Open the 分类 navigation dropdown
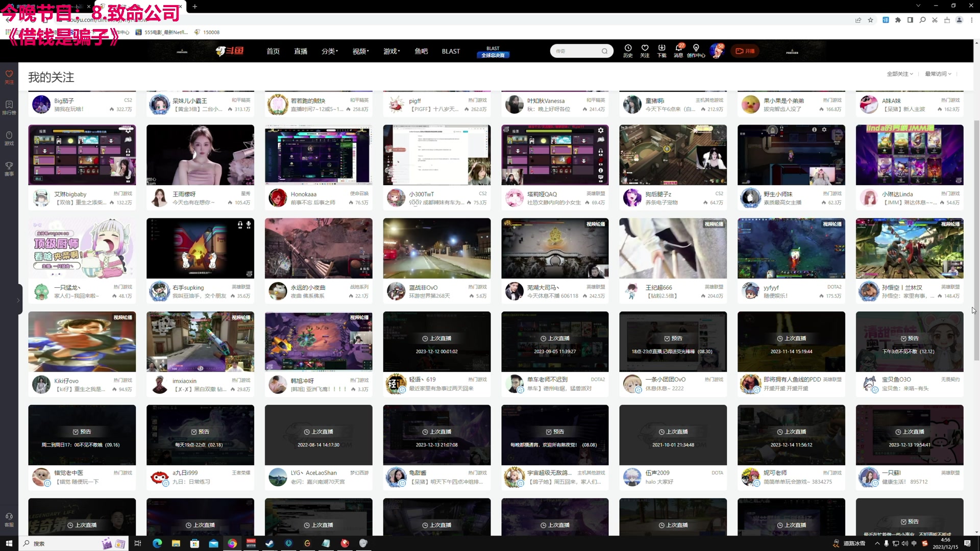 click(330, 51)
